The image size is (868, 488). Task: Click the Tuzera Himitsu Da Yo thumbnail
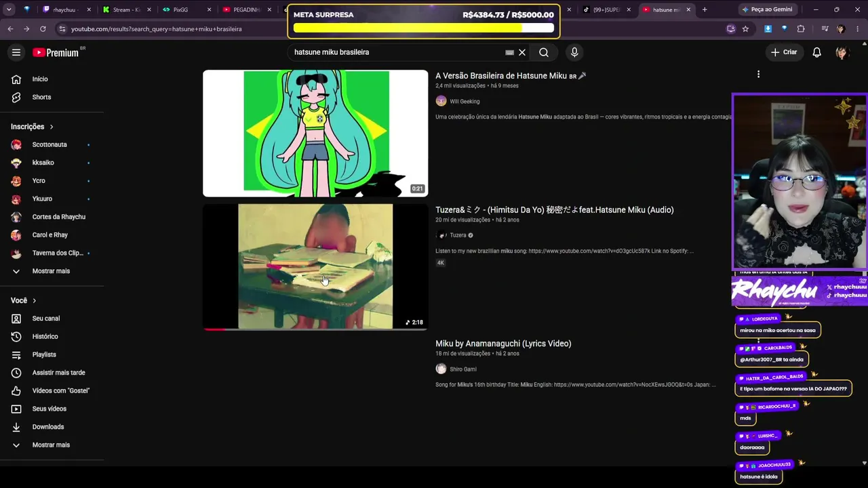(x=315, y=267)
